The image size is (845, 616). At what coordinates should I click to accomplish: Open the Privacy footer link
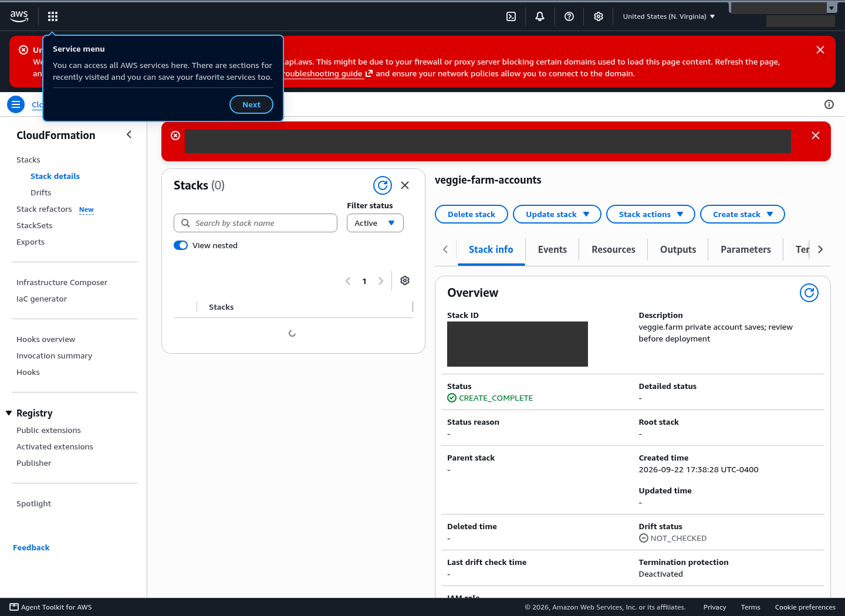[715, 607]
